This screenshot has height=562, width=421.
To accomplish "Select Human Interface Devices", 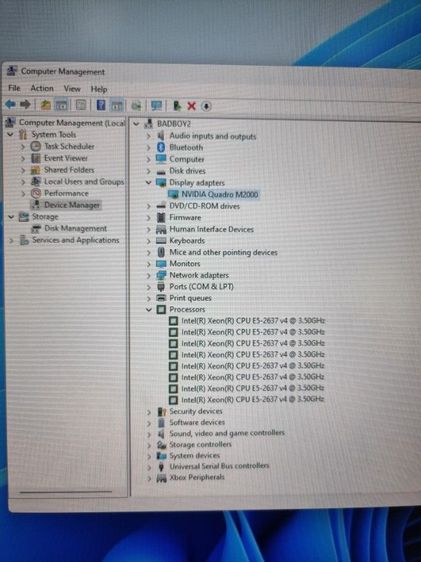I will click(211, 229).
